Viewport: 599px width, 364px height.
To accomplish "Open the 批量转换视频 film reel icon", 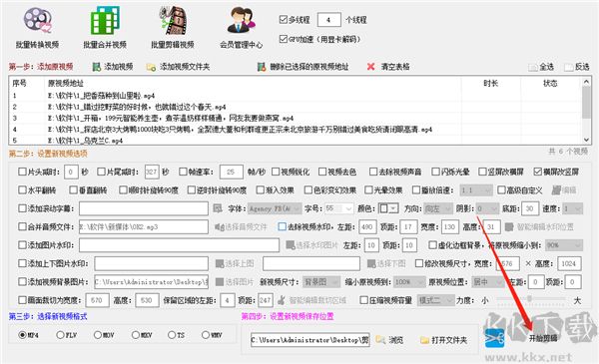I will [37, 20].
